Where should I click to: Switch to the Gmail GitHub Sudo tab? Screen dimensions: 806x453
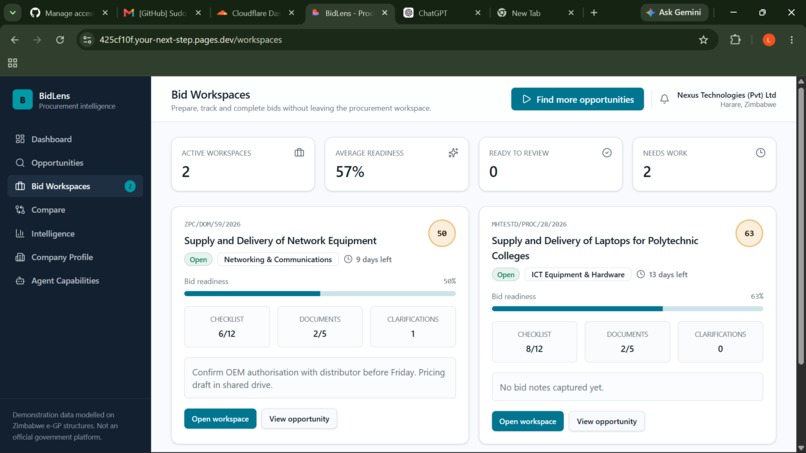[162, 13]
